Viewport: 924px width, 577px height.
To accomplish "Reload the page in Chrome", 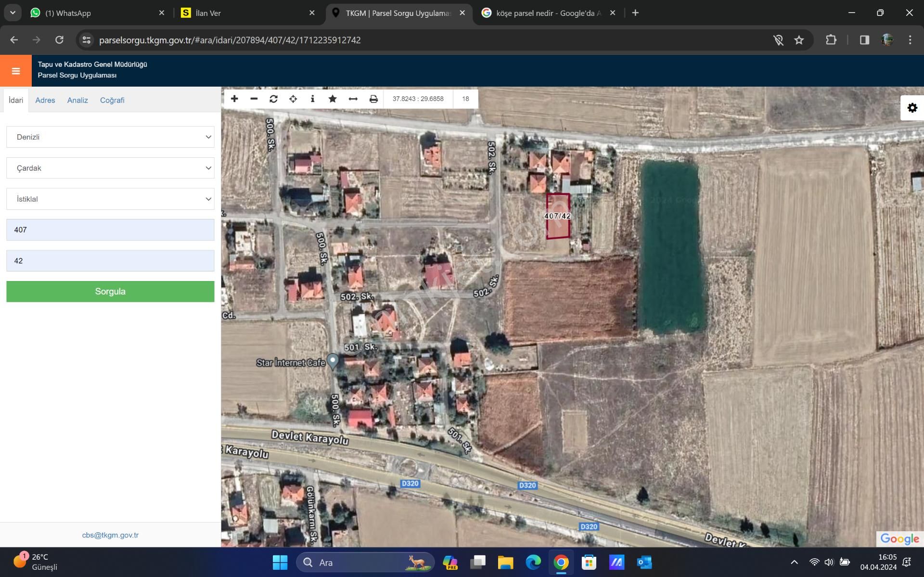I will [x=59, y=40].
